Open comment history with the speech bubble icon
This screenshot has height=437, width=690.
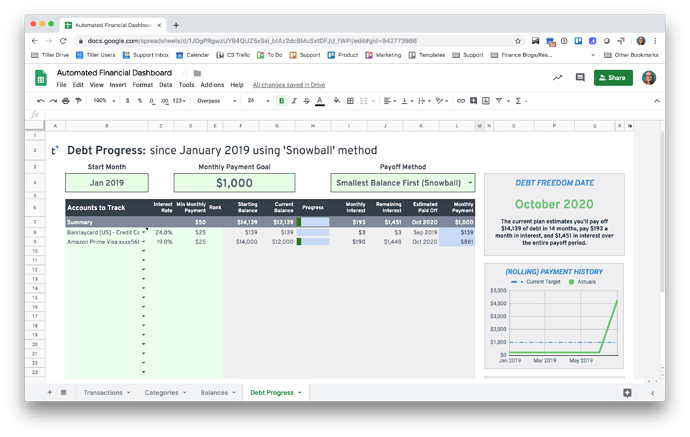click(x=580, y=77)
